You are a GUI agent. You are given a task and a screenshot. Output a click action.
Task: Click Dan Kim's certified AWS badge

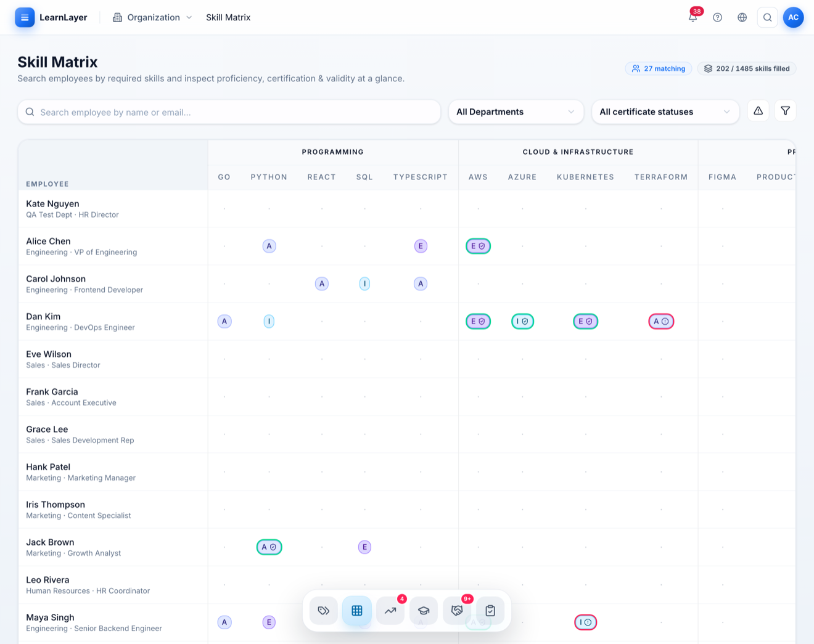pyautogui.click(x=478, y=321)
